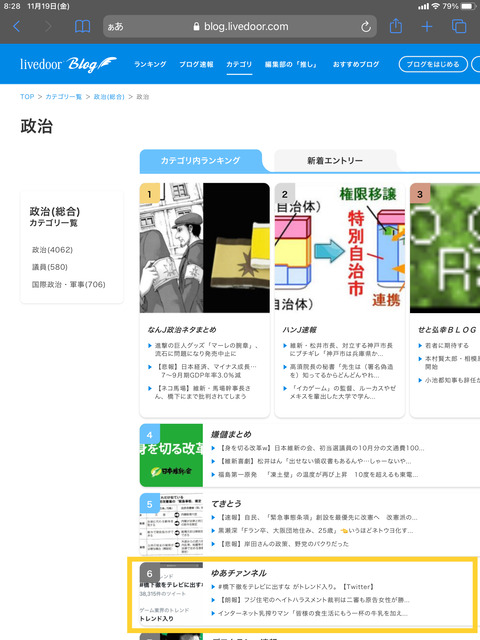Open the てきとう blog title
The image size is (480, 640).
pyautogui.click(x=226, y=504)
